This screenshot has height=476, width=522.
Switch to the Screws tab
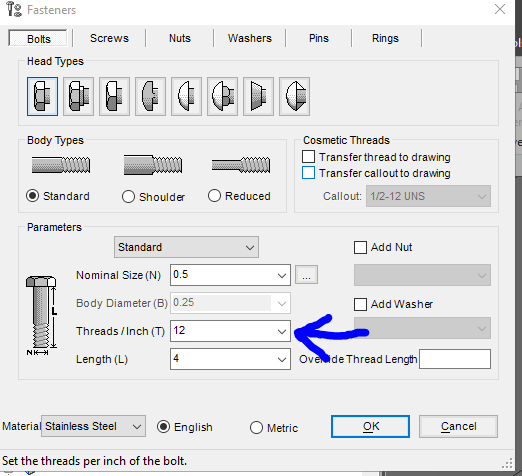109,38
